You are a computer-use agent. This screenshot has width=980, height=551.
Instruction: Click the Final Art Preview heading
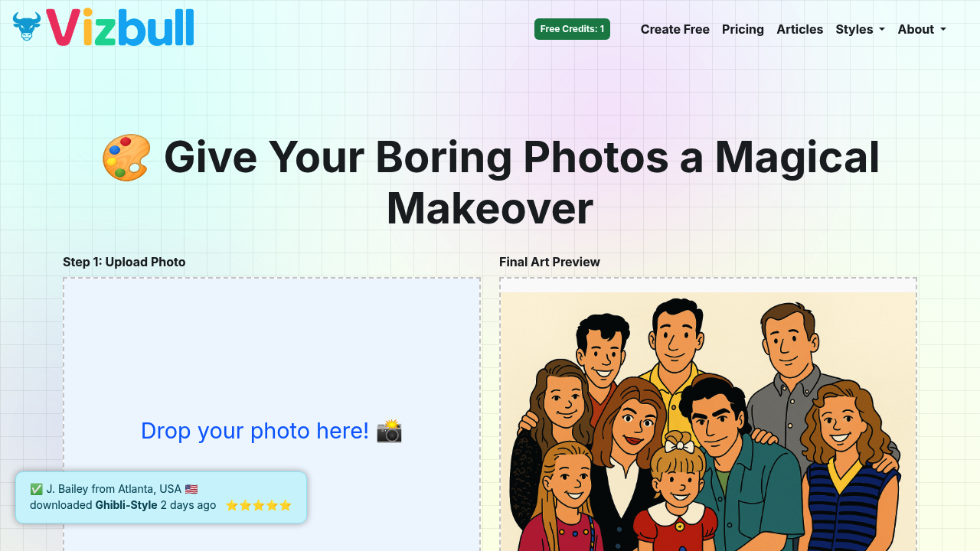[x=550, y=262]
